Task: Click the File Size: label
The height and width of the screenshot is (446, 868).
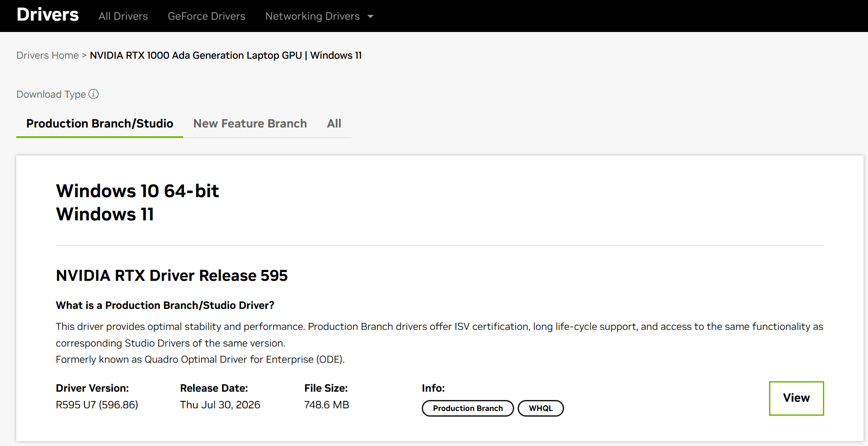Action: click(326, 388)
